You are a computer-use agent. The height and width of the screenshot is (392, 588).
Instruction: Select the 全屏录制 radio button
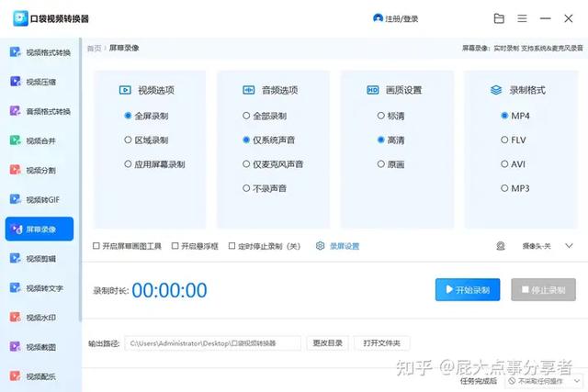tap(128, 116)
